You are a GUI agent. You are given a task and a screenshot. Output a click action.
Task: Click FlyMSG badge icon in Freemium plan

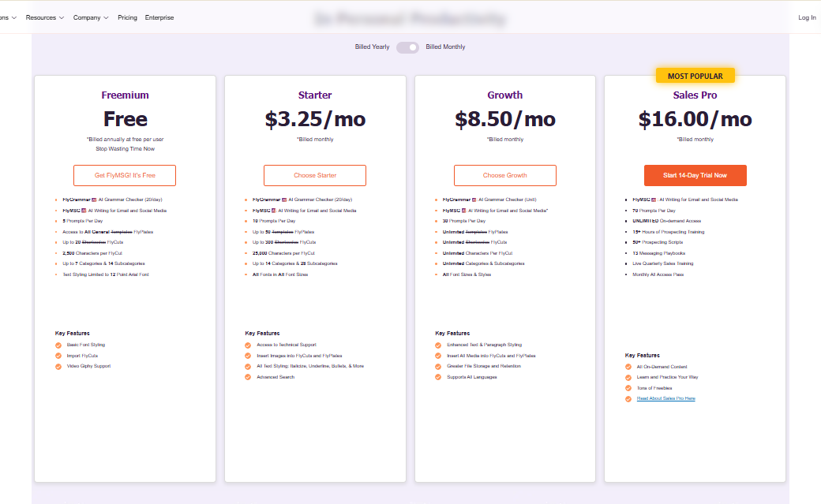84,211
